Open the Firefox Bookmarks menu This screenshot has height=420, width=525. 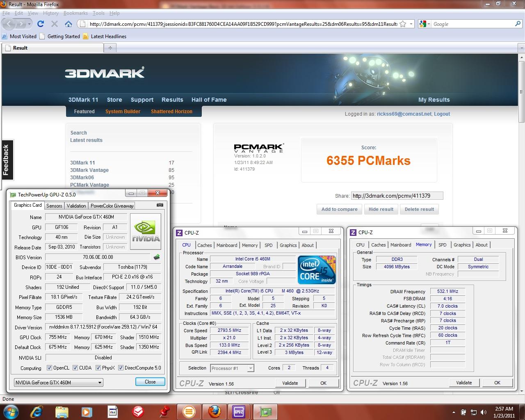pos(75,13)
